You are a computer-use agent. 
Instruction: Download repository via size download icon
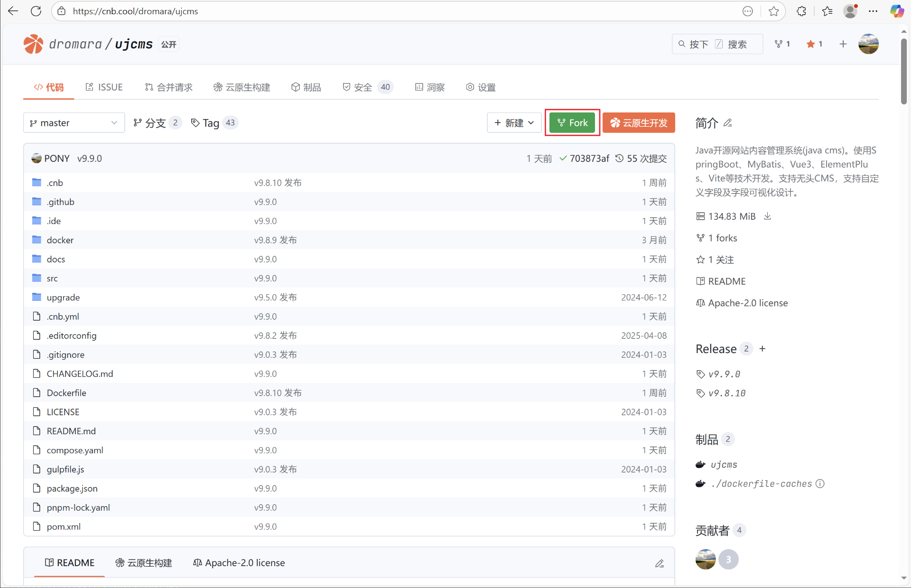click(767, 216)
